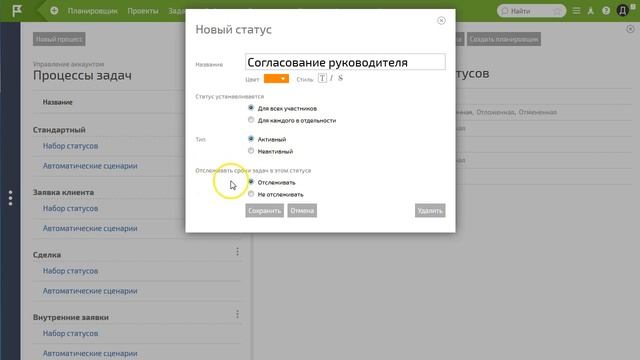Open the Проекты menu
640x360 pixels.
(x=143, y=11)
